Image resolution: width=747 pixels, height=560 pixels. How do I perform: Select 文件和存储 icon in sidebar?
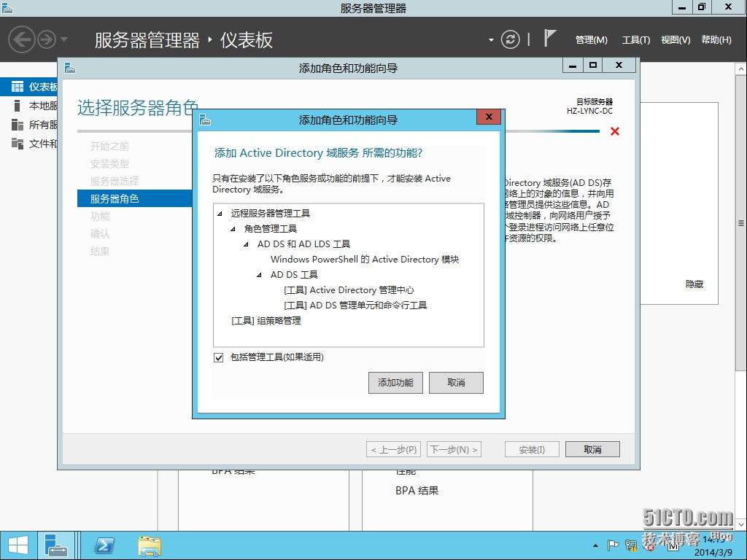[18, 144]
